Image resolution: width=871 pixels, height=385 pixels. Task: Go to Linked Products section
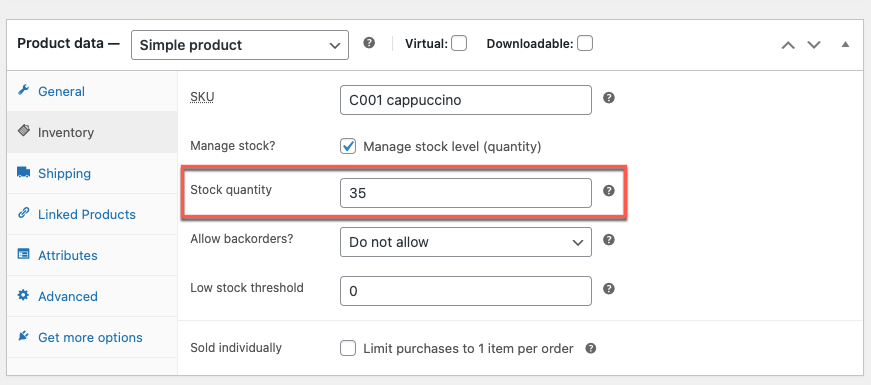(x=87, y=214)
